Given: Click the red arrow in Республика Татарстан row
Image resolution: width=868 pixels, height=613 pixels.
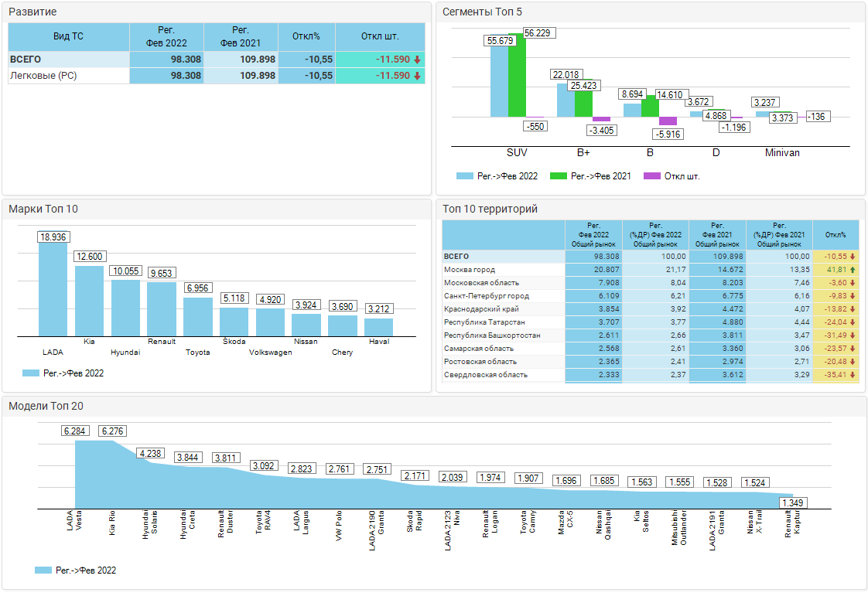Looking at the screenshot, I should [853, 322].
